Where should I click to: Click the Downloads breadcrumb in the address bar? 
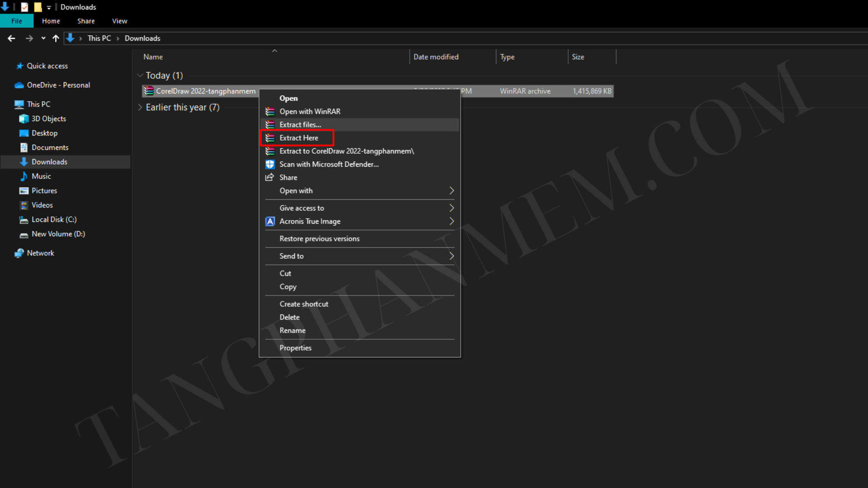(x=142, y=38)
